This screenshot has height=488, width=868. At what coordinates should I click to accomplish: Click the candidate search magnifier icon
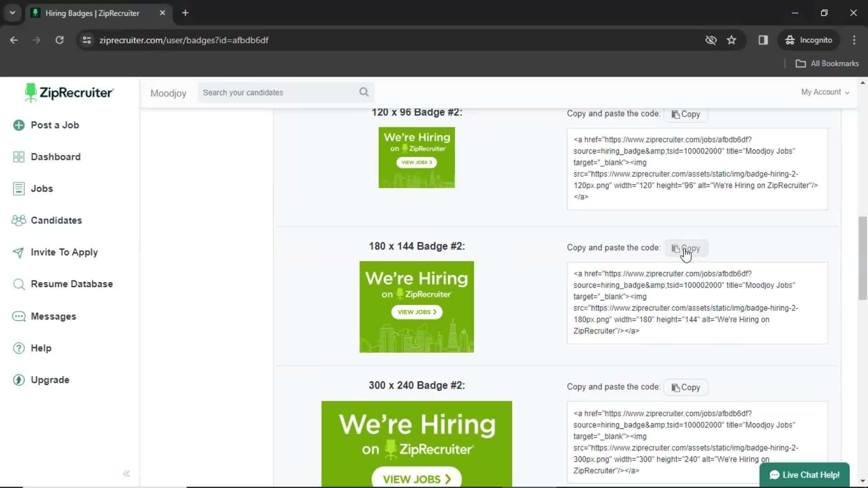[364, 92]
